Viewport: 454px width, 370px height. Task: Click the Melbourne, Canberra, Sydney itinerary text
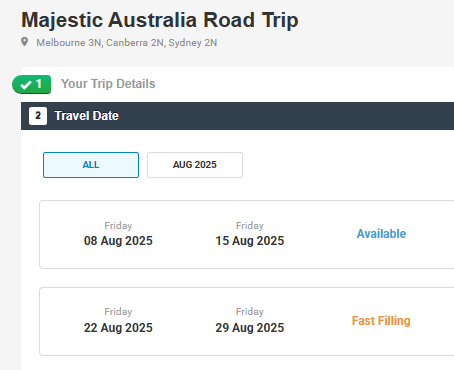click(x=127, y=43)
